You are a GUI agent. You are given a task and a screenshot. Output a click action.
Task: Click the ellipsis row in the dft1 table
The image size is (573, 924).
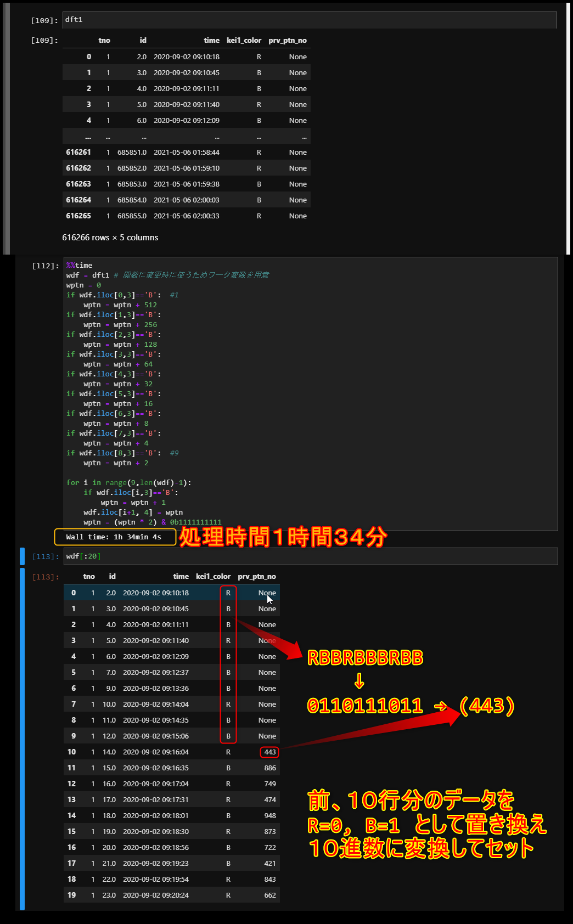point(187,137)
